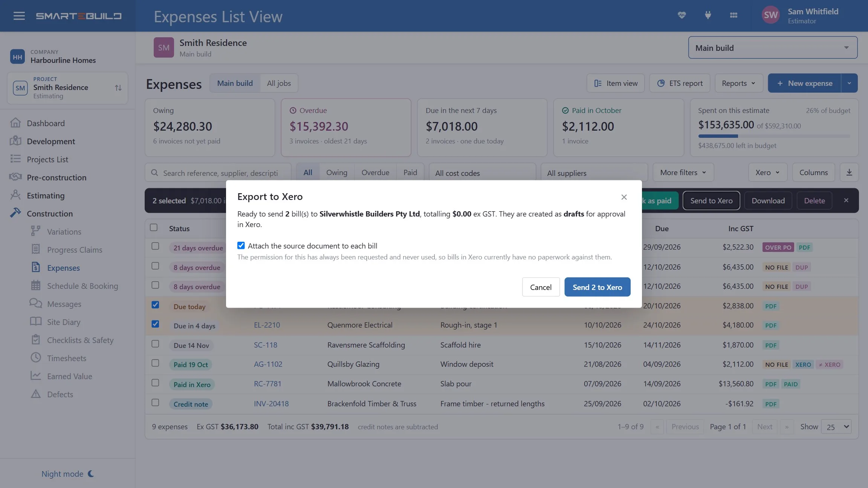Expand More filters
868x488 pixels.
pos(683,172)
